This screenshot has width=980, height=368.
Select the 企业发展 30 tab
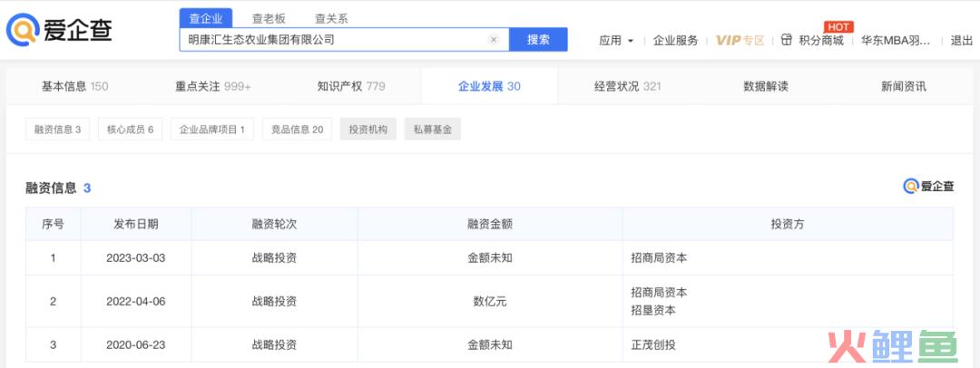pyautogui.click(x=489, y=86)
